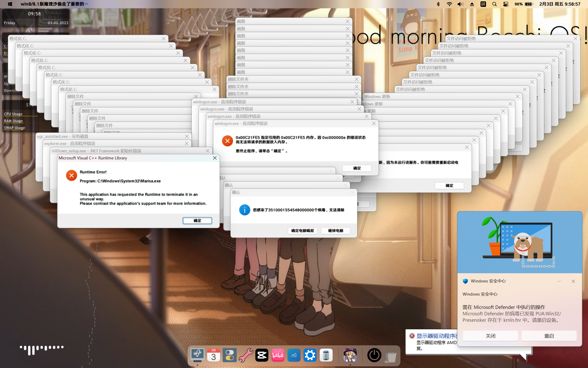This screenshot has width=588, height=368.
Task: Launch the CapCut app from the dock
Action: 262,355
